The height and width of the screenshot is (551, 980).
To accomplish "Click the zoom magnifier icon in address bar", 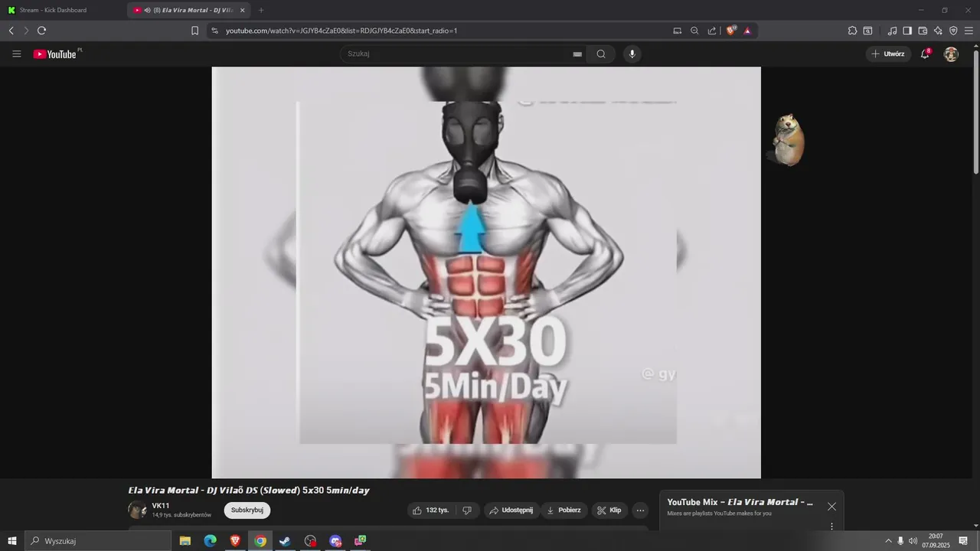I will pyautogui.click(x=694, y=31).
